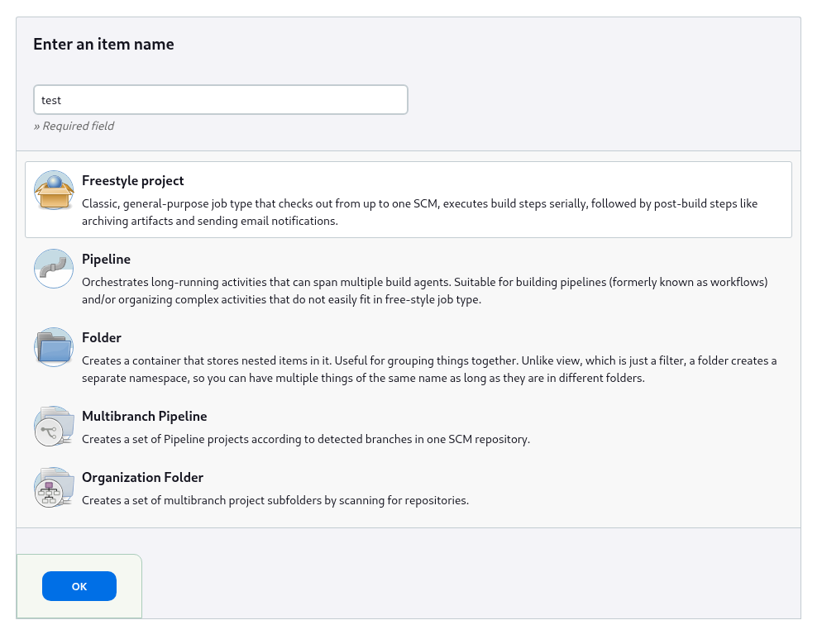Click the Organization Folder description text

pos(275,501)
